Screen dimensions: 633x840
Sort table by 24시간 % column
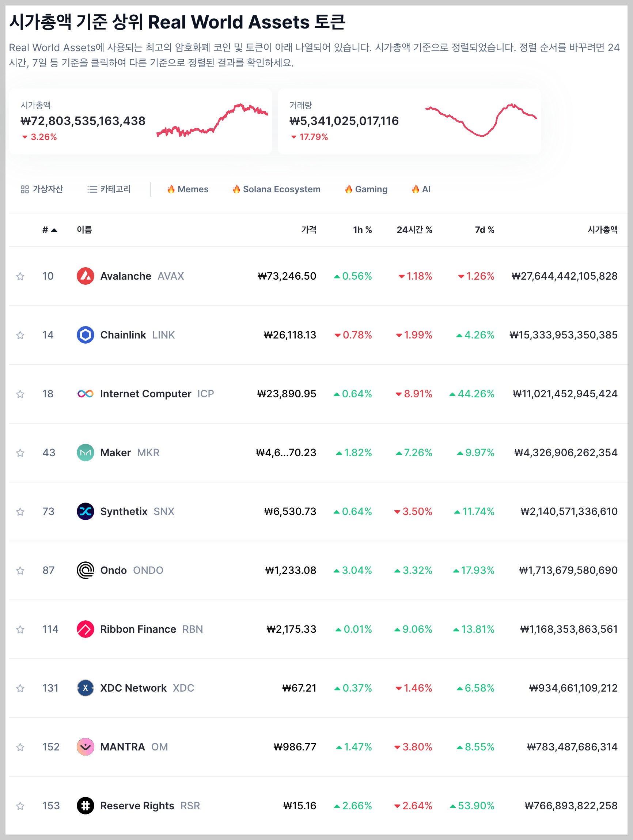[x=414, y=230]
